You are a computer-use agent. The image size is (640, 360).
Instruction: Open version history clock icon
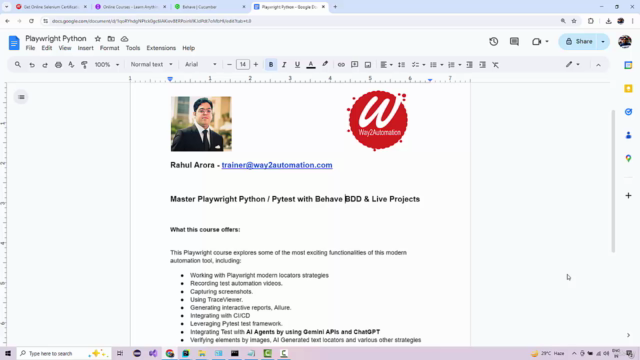[x=493, y=42]
